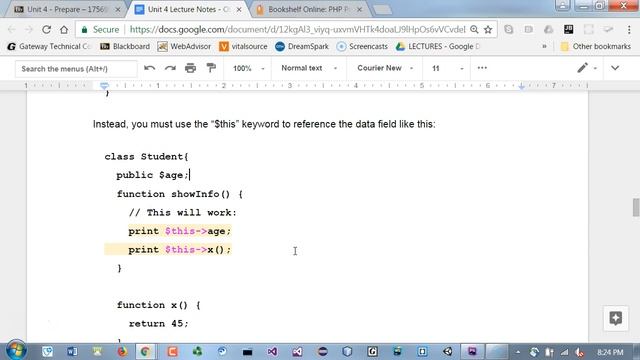Switch to Chrome in the taskbar
Image resolution: width=640 pixels, height=360 pixels.
[145, 351]
